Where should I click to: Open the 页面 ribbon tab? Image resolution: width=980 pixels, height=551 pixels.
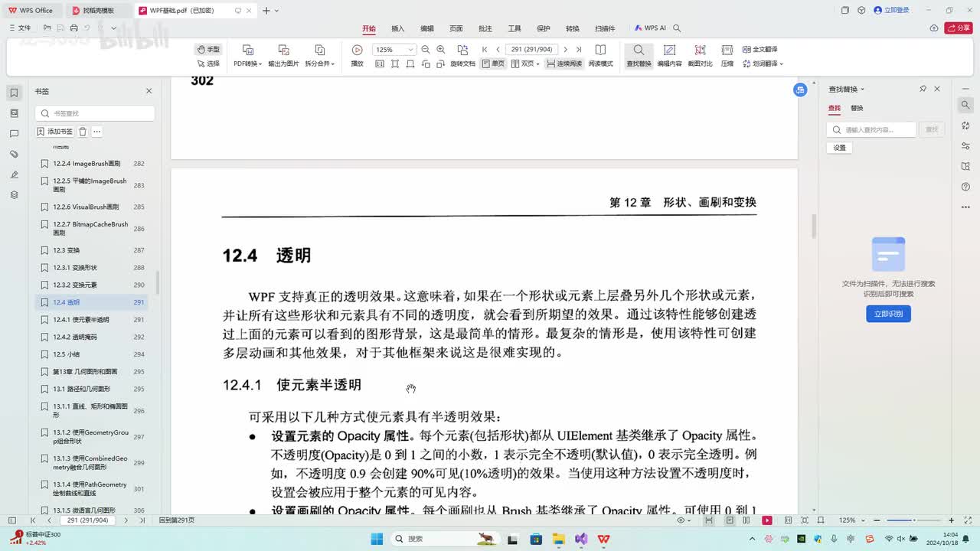(456, 28)
